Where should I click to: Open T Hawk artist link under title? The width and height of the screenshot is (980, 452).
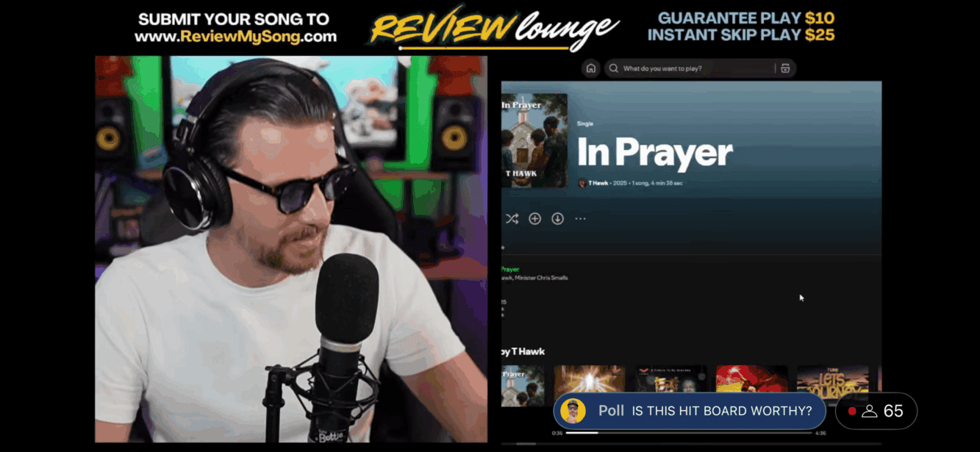[x=598, y=183]
